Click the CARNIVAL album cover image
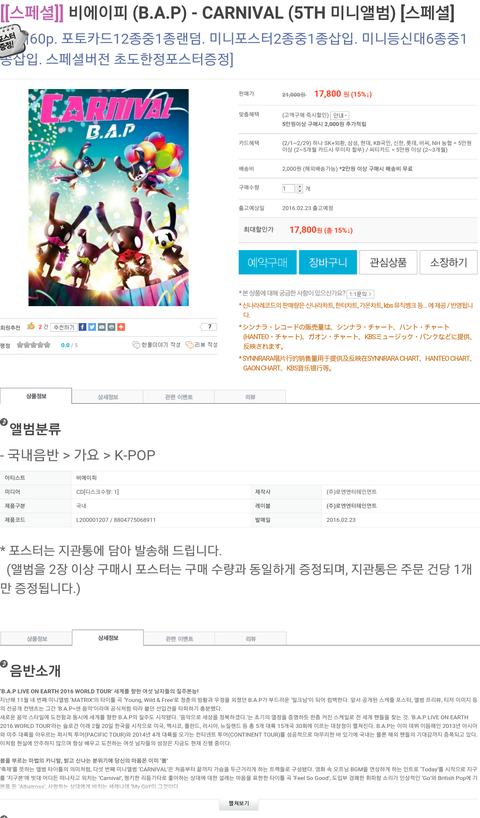480x818 pixels. click(109, 197)
